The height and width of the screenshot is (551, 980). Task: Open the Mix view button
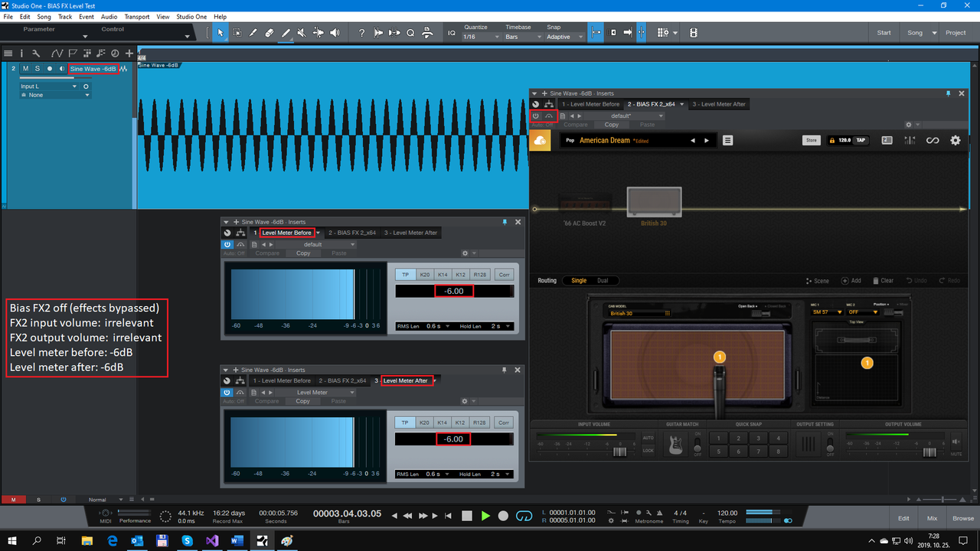(x=932, y=518)
